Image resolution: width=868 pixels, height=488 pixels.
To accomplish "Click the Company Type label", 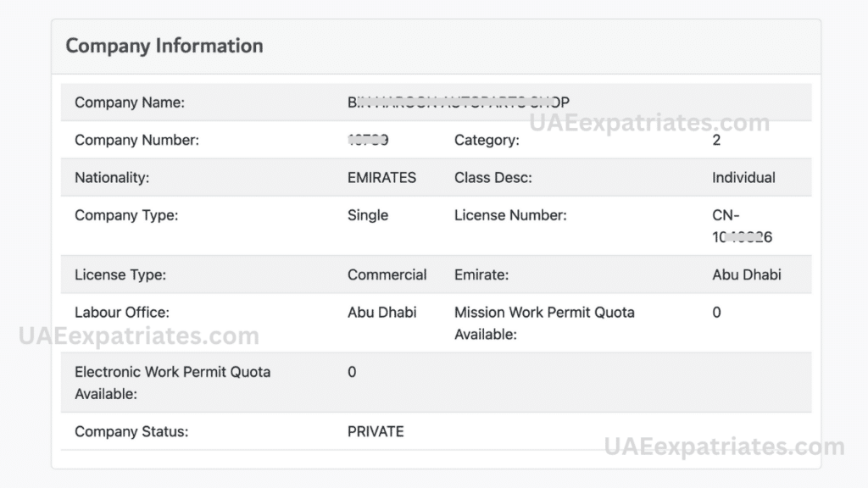I will click(126, 215).
